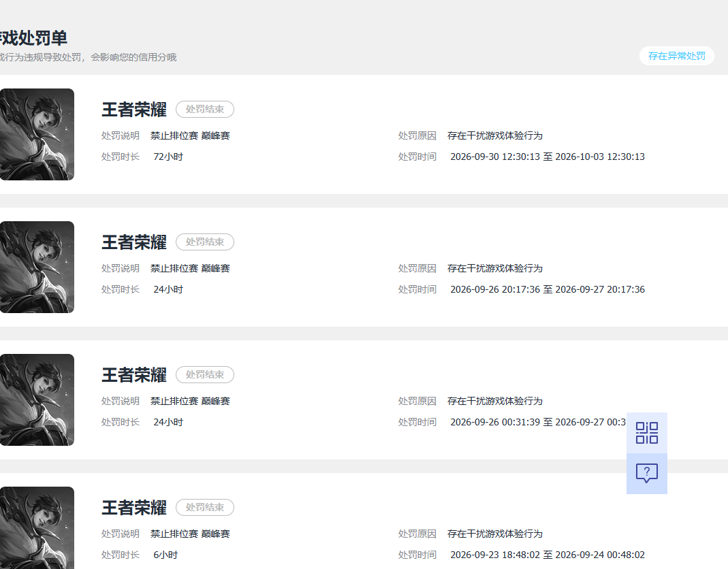Click the 处罚单 page heading
Viewport: 728px width, 569px height.
(33, 37)
